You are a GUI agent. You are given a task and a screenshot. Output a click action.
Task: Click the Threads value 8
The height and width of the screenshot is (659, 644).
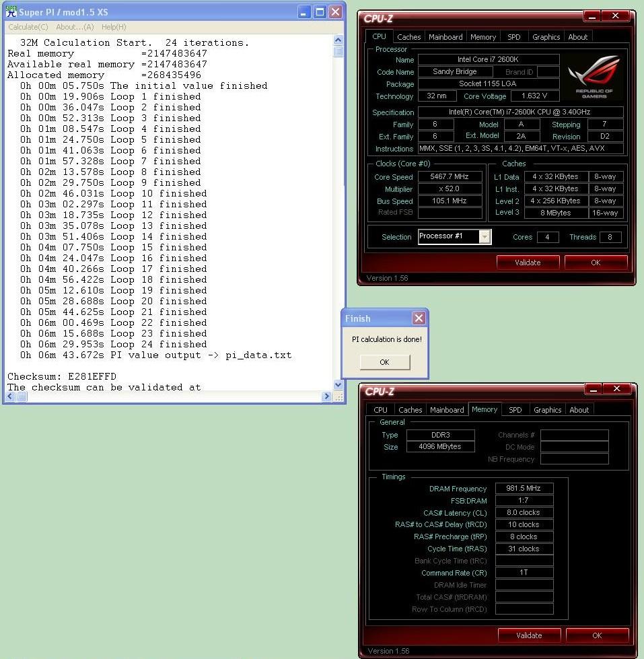tap(610, 237)
